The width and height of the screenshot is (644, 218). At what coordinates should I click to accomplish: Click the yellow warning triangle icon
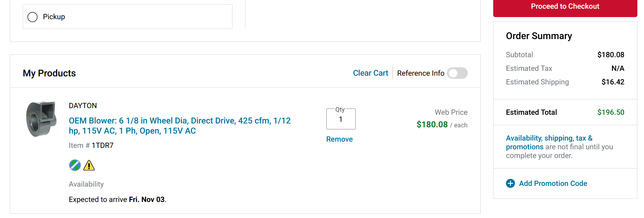click(x=89, y=165)
